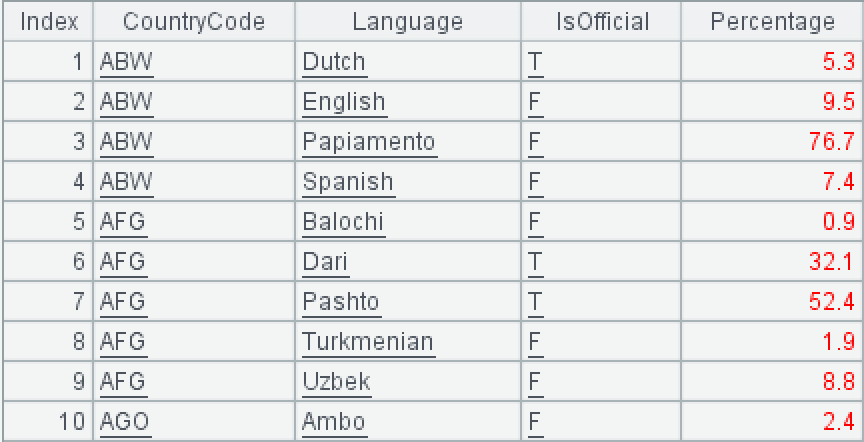Select the AGO country code cell

tap(125, 422)
